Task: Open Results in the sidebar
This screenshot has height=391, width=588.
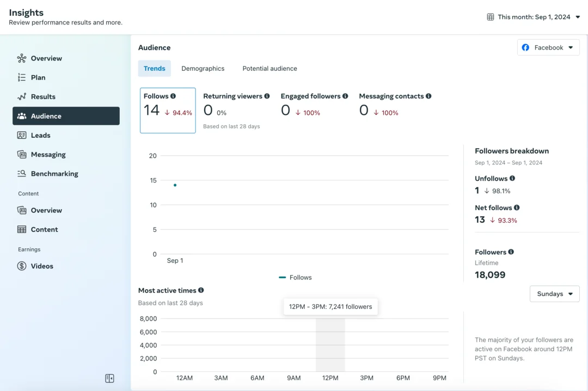Action: (66, 96)
